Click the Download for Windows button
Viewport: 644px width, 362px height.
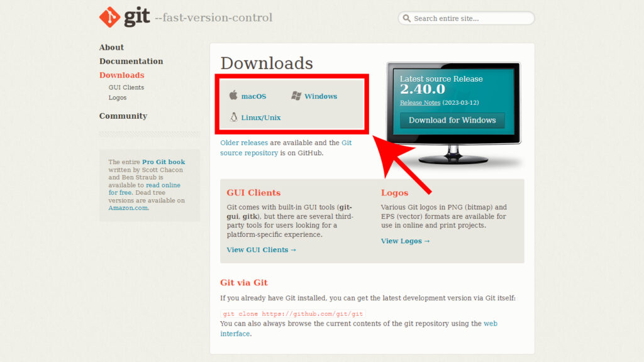coord(452,120)
